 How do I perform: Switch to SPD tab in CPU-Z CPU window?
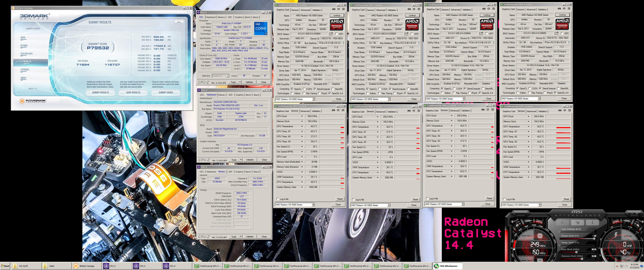(x=230, y=17)
